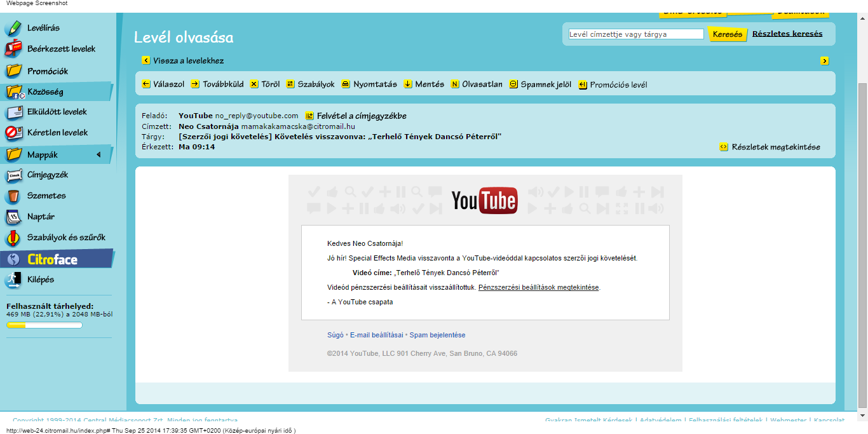Image resolution: width=868 pixels, height=434 pixels.
Task: Click the storage usage progress bar
Action: (44, 325)
